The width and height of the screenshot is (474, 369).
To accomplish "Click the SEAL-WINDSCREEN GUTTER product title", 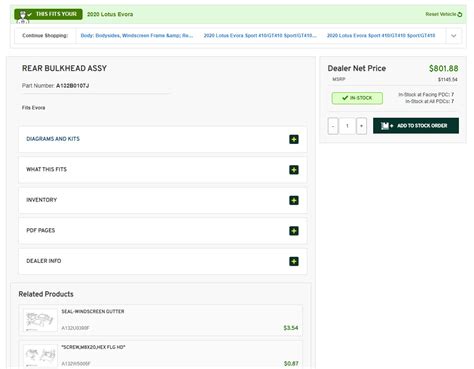I will coord(93,311).
